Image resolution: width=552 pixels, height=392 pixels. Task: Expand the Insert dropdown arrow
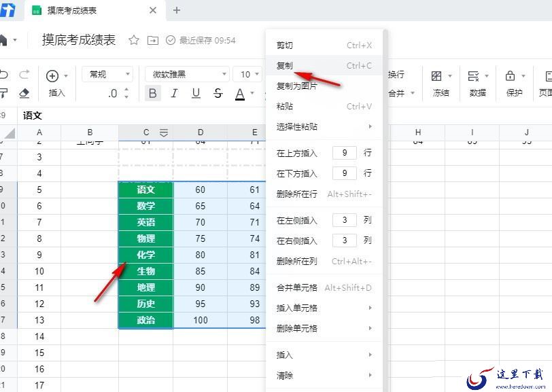point(66,75)
